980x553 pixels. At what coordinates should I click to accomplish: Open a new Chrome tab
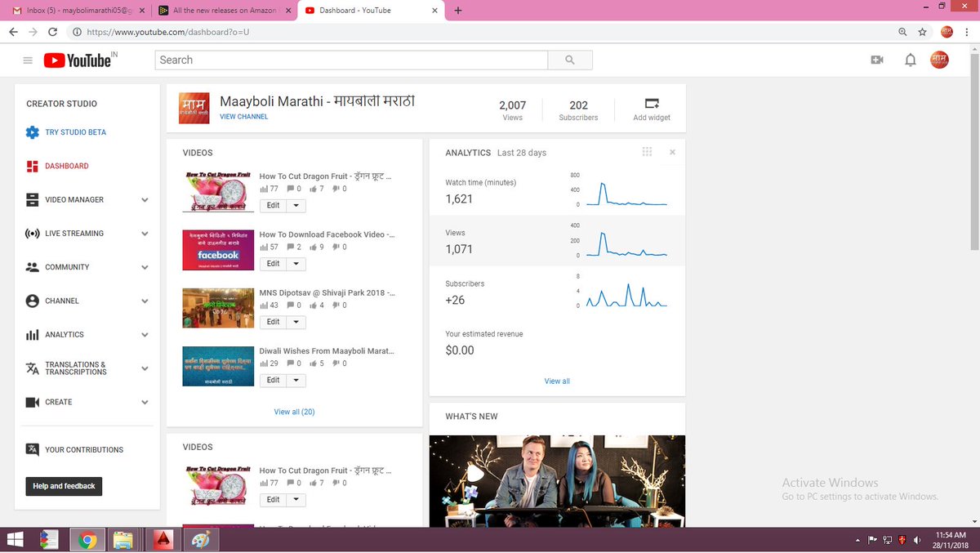pos(457,11)
